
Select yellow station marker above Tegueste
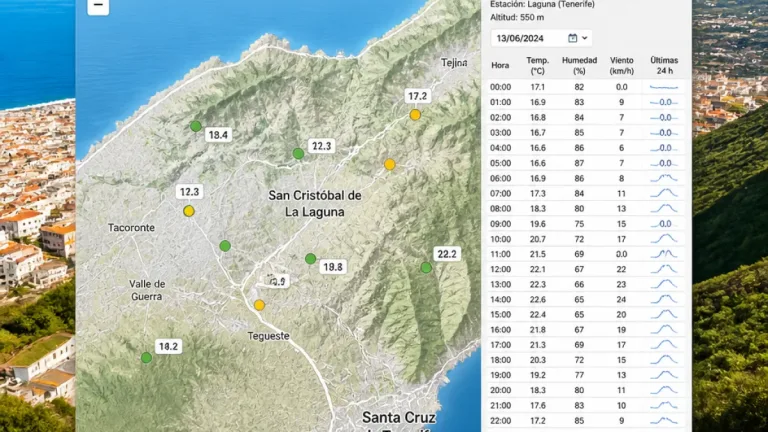(x=260, y=306)
